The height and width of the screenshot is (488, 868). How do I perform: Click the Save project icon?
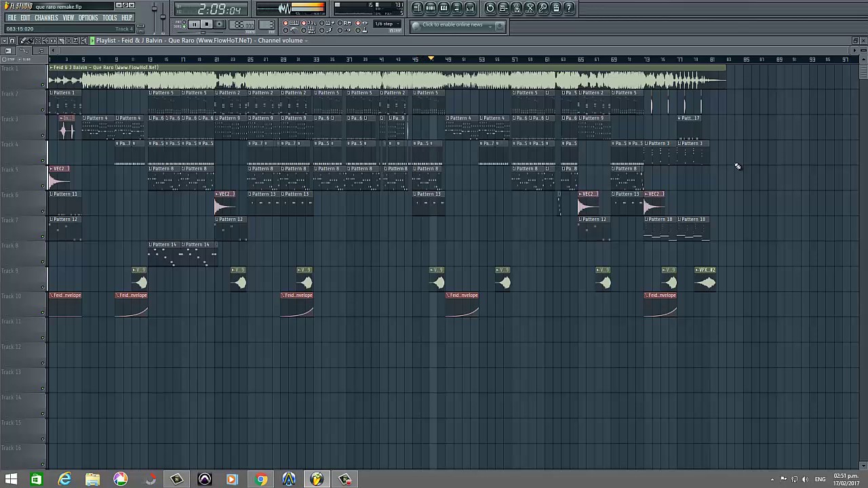pyautogui.click(x=502, y=8)
